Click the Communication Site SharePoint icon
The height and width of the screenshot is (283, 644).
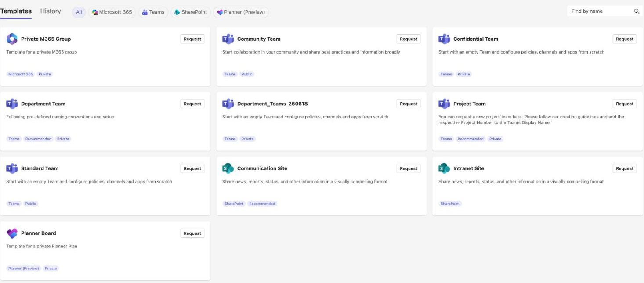(x=228, y=168)
